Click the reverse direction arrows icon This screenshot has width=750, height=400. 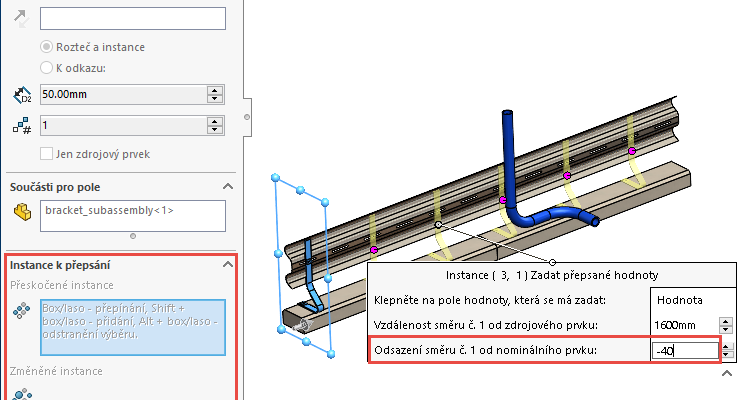tap(21, 19)
